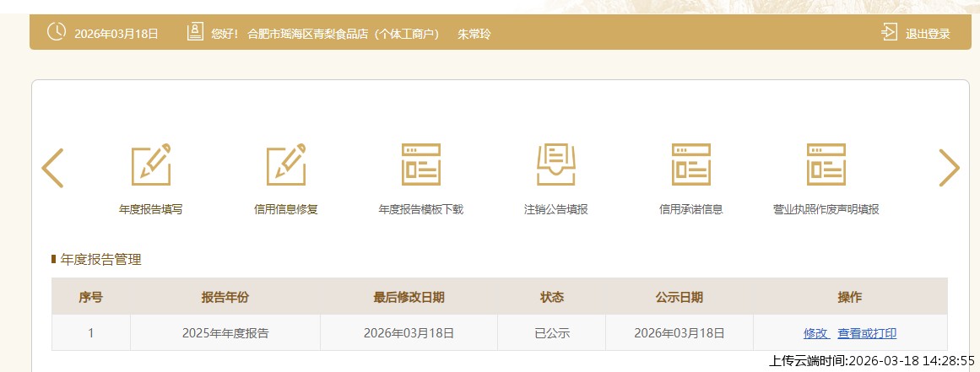
Task: Click the 2025年年度报告 table cell
Action: [225, 333]
